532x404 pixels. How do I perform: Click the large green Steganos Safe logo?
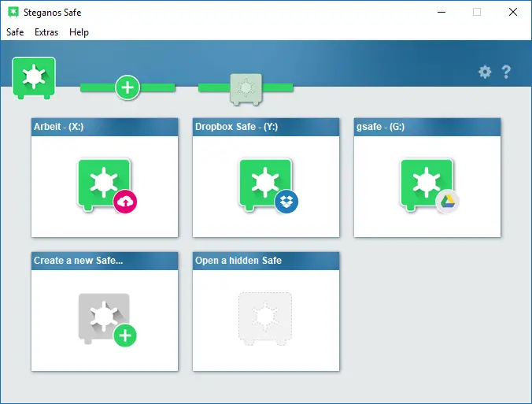coord(34,78)
